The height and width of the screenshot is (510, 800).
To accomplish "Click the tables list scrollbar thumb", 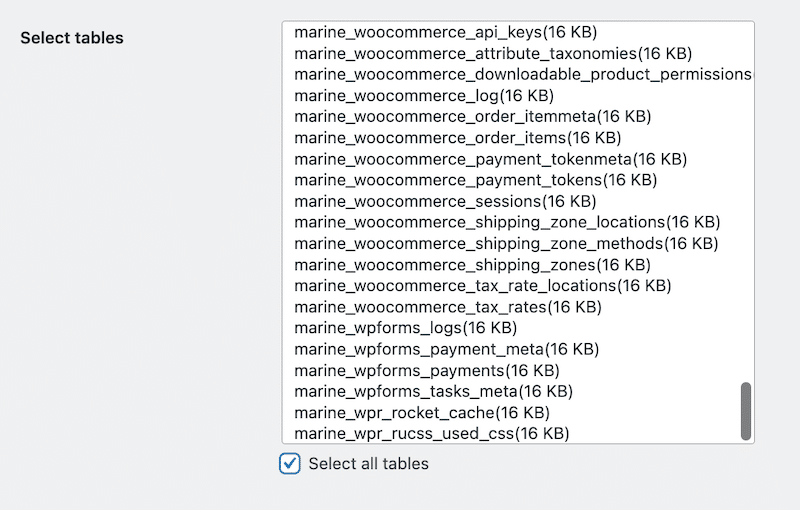I will coord(745,411).
